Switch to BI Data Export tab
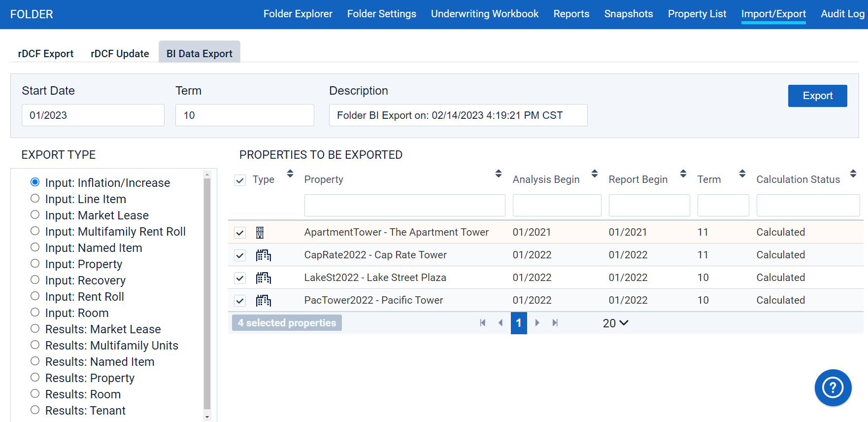 tap(200, 52)
